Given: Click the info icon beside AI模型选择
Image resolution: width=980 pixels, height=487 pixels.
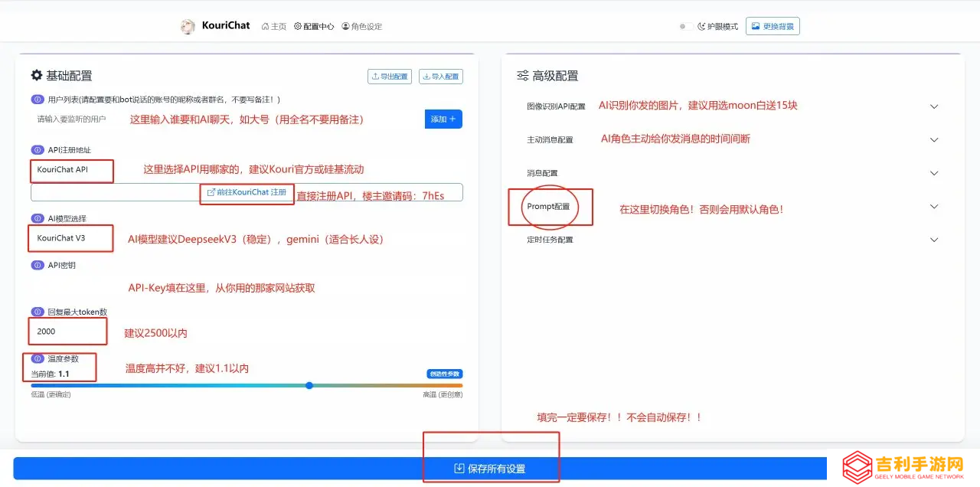Looking at the screenshot, I should [x=37, y=218].
